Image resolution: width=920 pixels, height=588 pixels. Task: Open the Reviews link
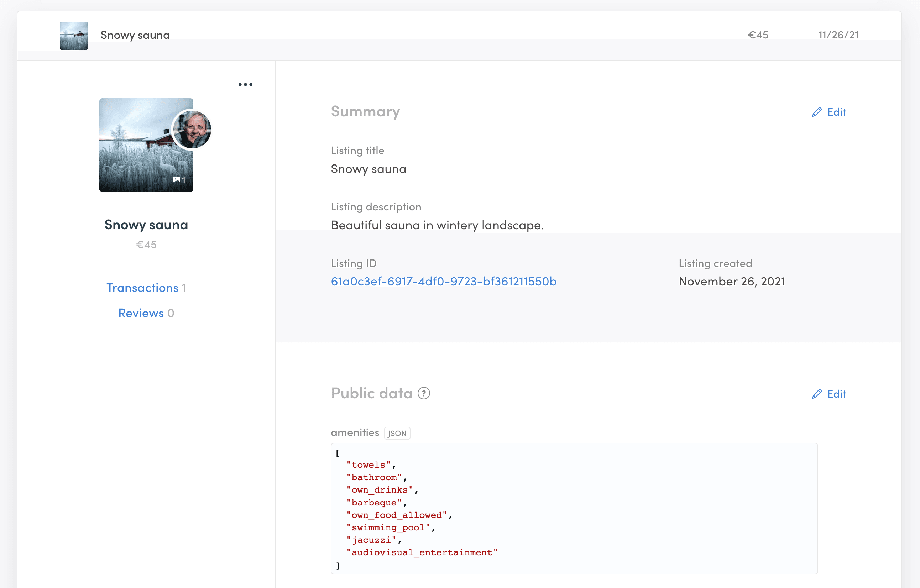pos(141,313)
